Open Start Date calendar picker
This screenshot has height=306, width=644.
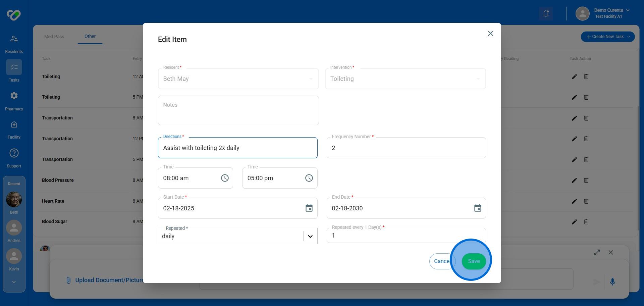[x=309, y=208]
